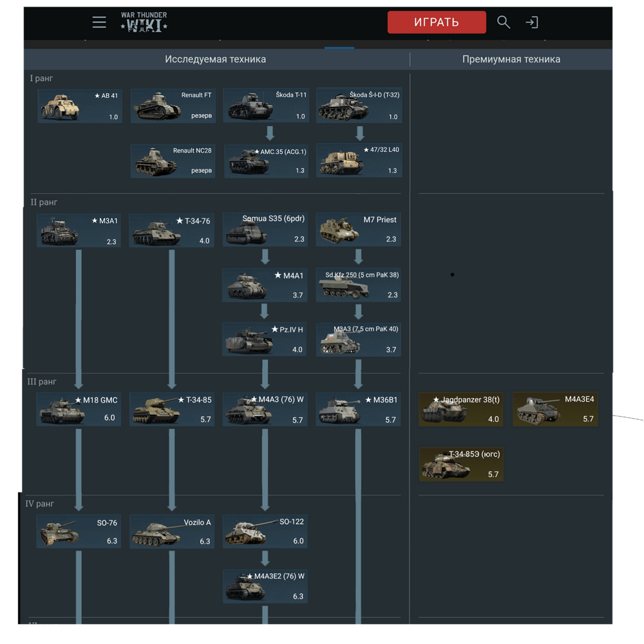Open the hamburger menu icon

[x=99, y=22]
